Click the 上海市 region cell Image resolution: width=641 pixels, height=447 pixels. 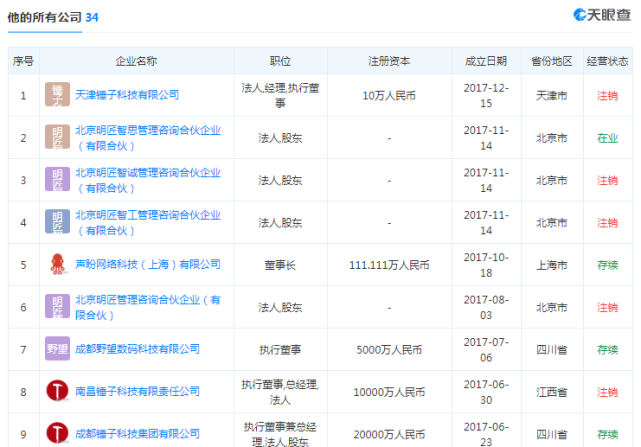coord(551,265)
